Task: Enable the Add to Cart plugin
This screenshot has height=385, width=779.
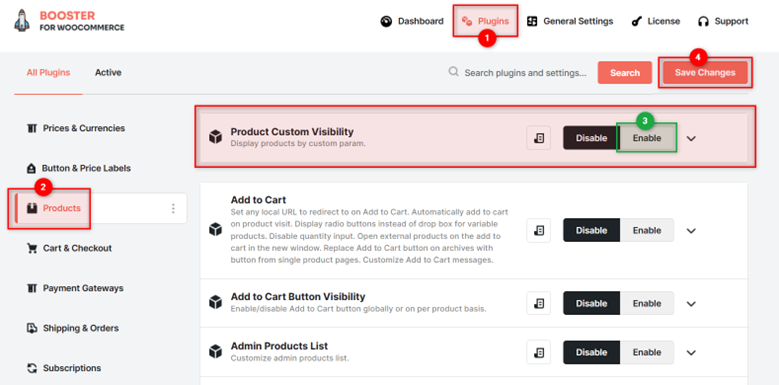Action: click(x=647, y=231)
